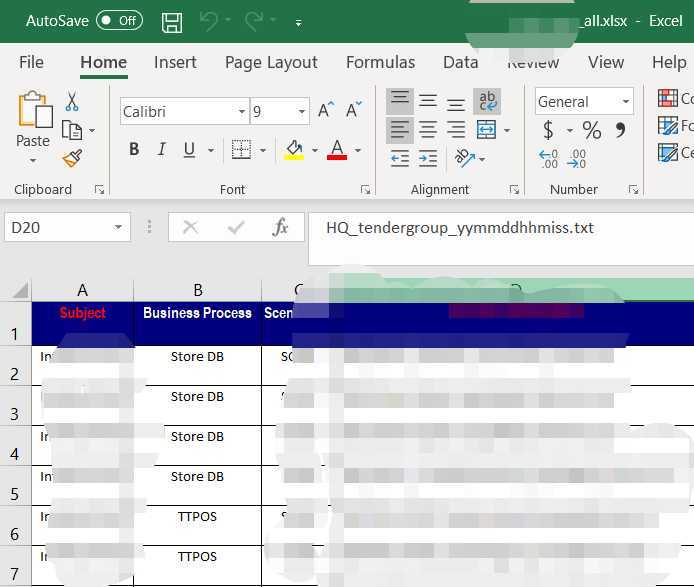Image resolution: width=694 pixels, height=587 pixels.
Task: Expand accounting format currency options
Action: [570, 130]
